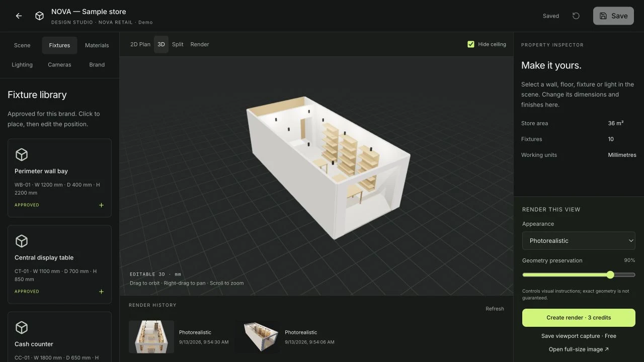644x362 pixels.
Task: Switch viewport to 2D Plan
Action: click(x=140, y=44)
